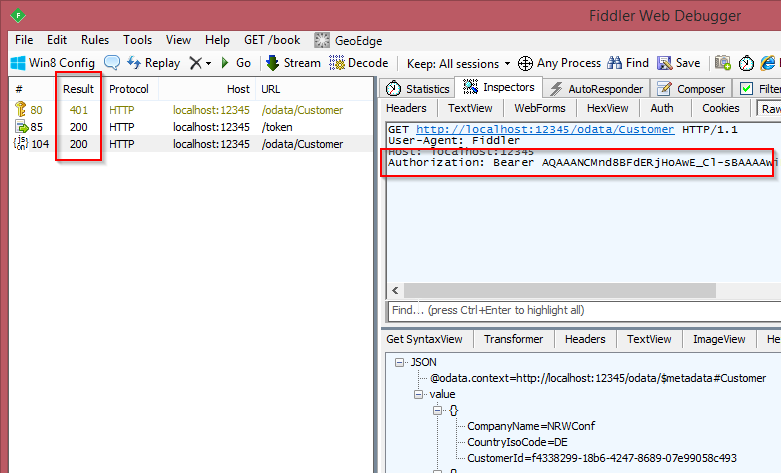Open the Help menu
This screenshot has width=781, height=473.
pyautogui.click(x=217, y=40)
